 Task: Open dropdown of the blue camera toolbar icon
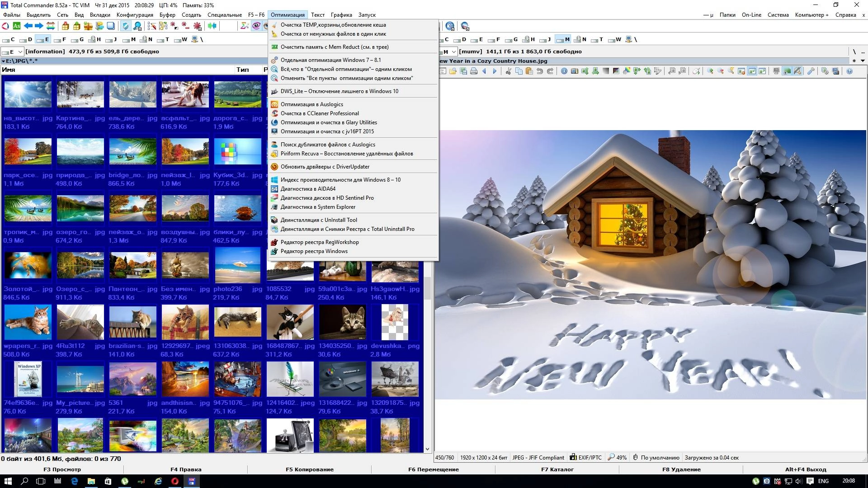tap(453, 29)
